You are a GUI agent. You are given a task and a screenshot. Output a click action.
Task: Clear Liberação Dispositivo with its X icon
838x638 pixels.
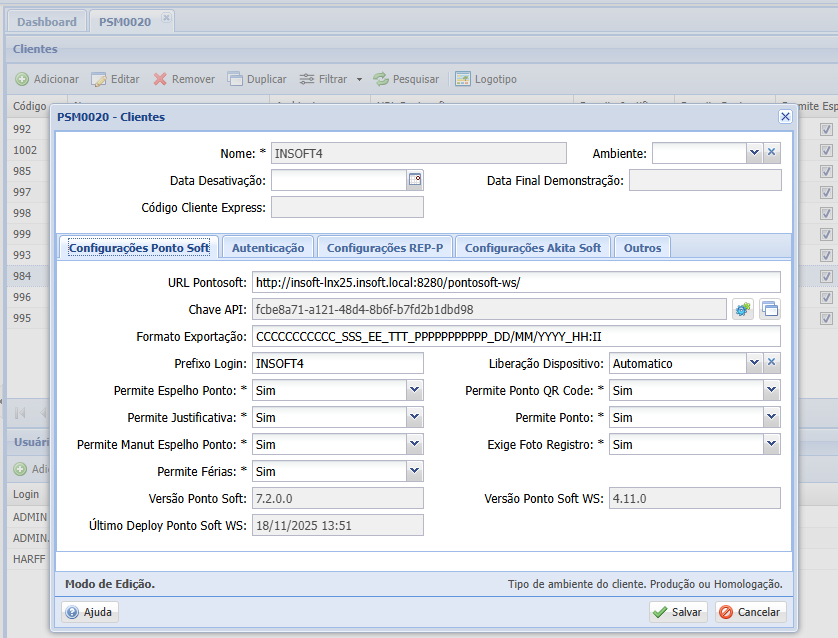pos(772,362)
